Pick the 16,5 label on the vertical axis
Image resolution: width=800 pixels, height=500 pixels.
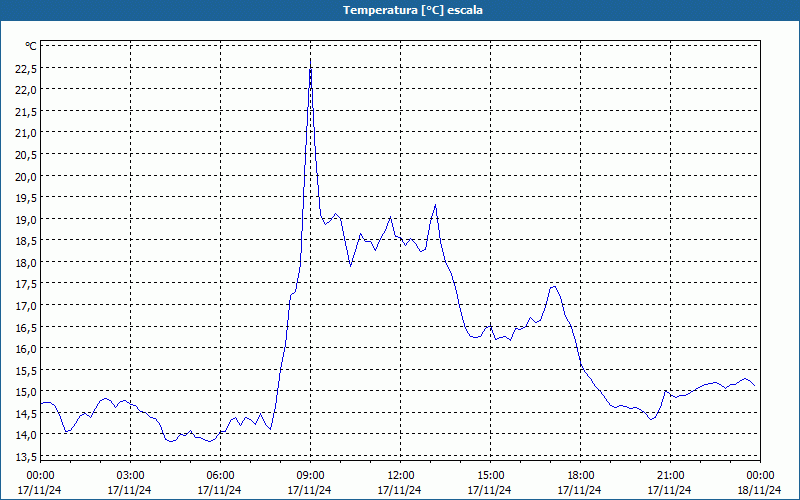click(26, 327)
